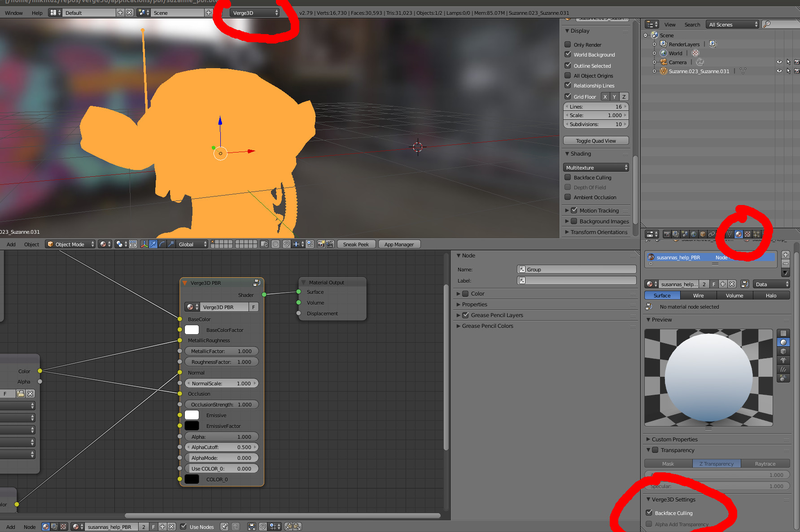Open the Window menu
Image resolution: width=800 pixels, height=532 pixels.
[14, 13]
